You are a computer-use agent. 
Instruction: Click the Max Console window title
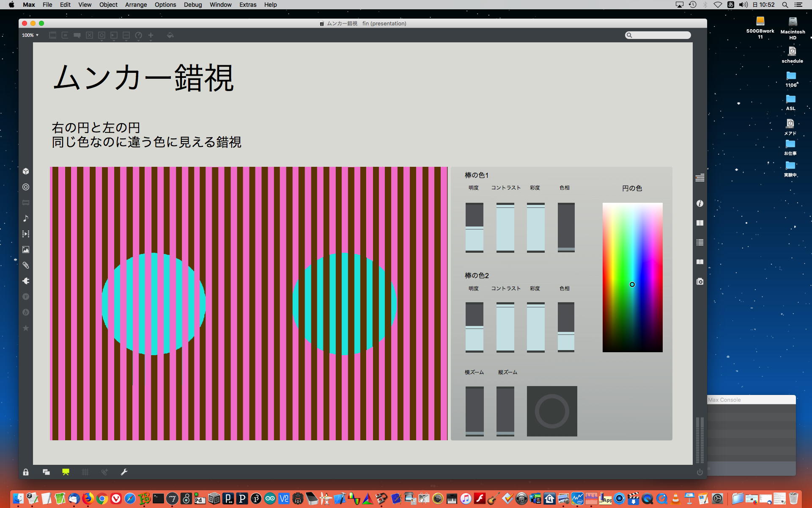(724, 400)
